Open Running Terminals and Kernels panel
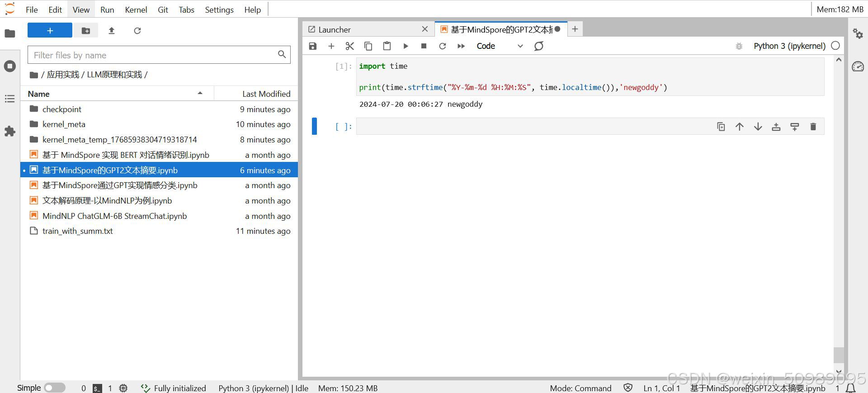The image size is (868, 393). pos(10,66)
